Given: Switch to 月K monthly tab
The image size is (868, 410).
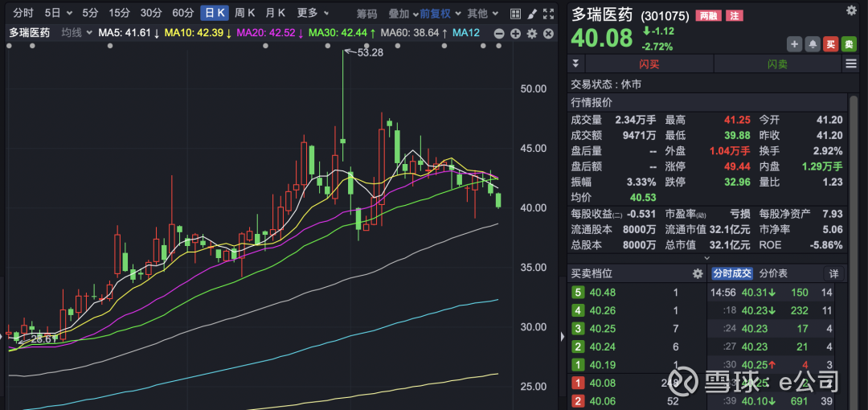Looking at the screenshot, I should 275,13.
